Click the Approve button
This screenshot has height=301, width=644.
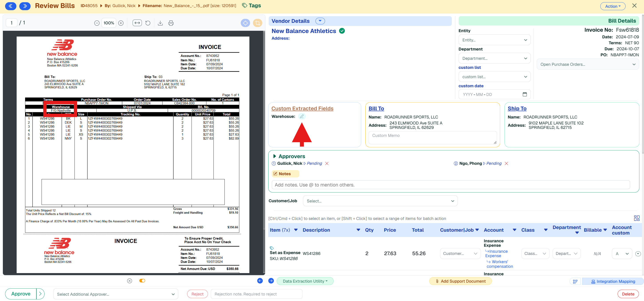pyautogui.click(x=21, y=294)
